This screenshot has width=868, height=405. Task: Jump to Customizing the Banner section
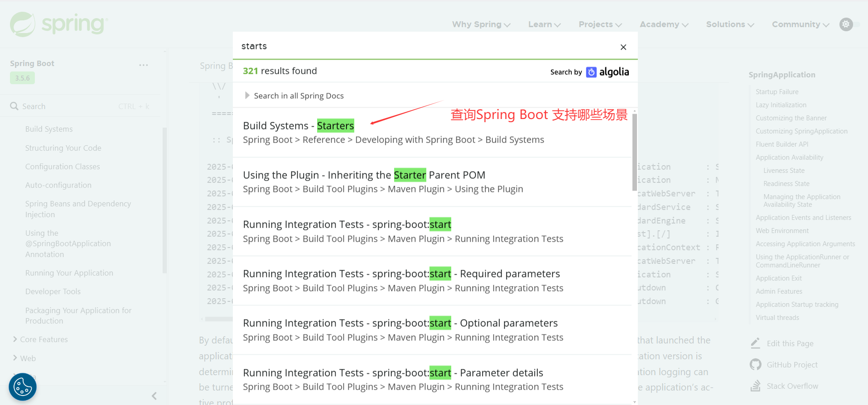pos(791,118)
